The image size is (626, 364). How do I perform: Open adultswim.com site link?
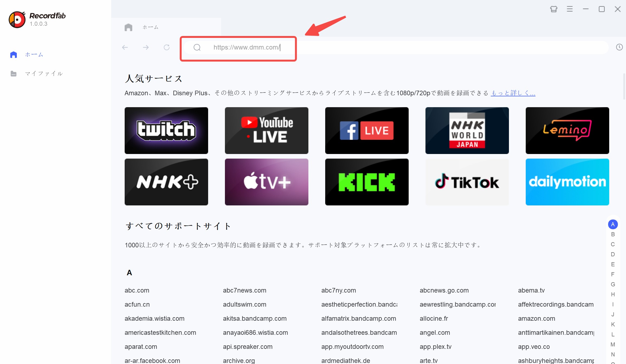click(245, 304)
